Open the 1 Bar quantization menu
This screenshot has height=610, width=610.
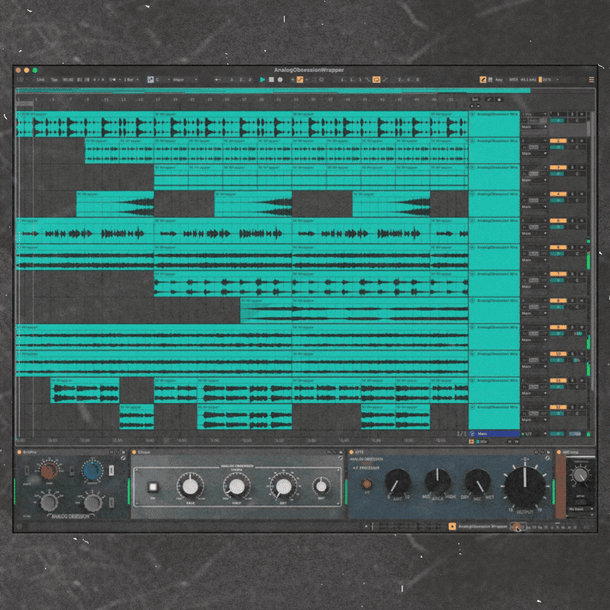tap(131, 80)
